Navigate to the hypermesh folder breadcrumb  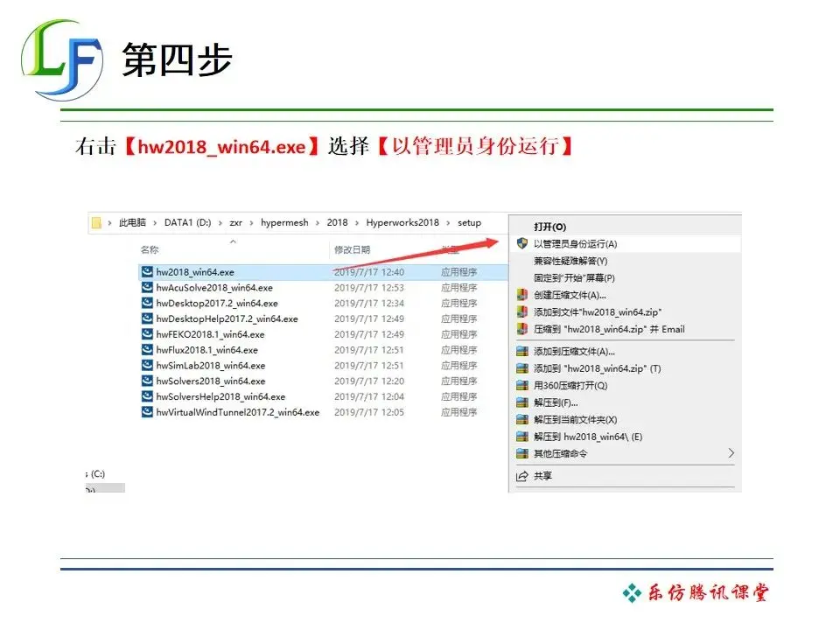pos(284,223)
